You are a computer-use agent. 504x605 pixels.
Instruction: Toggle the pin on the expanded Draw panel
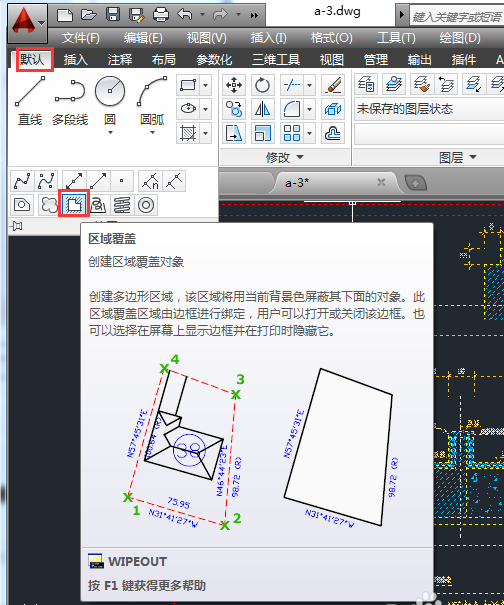(x=16, y=226)
